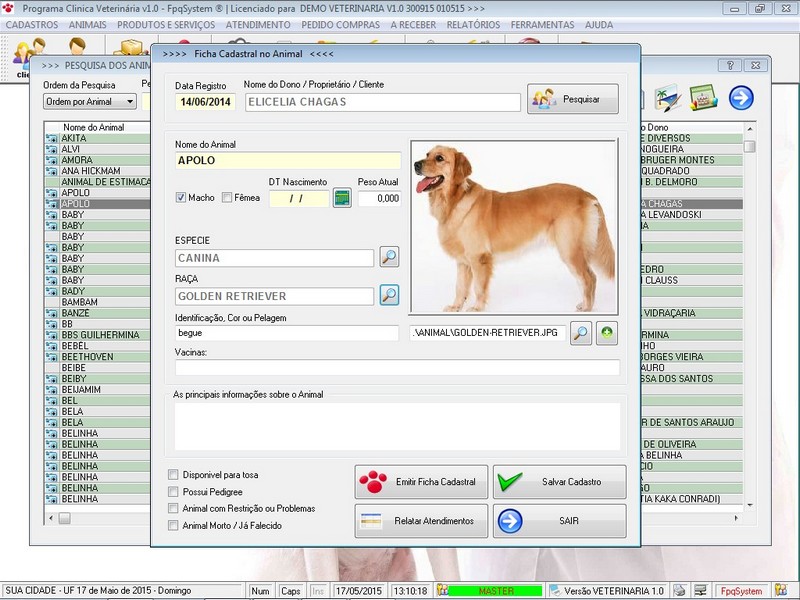
Task: Click the blue arrow icon in search window
Action: coord(741,98)
